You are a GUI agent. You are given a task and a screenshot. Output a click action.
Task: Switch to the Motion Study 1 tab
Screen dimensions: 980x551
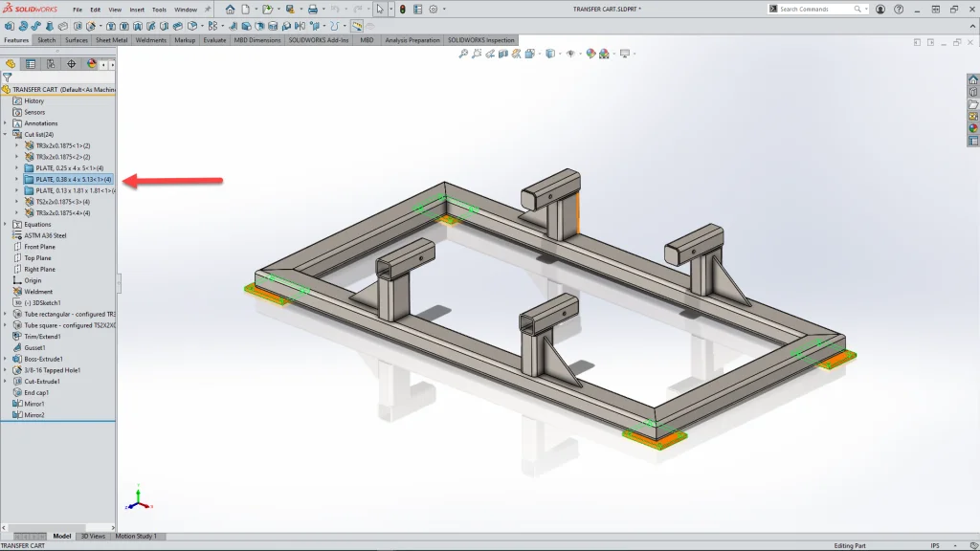coord(136,537)
